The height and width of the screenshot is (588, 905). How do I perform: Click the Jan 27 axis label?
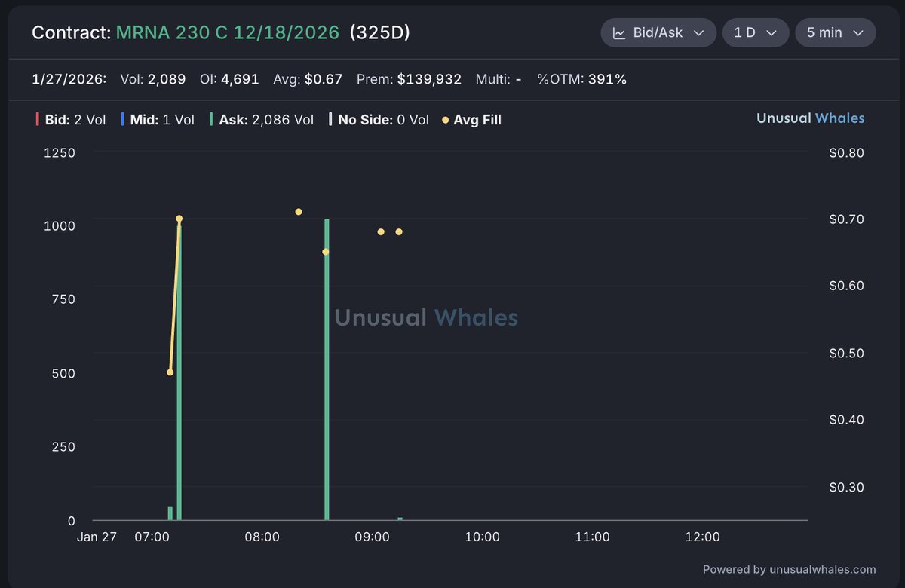point(97,537)
